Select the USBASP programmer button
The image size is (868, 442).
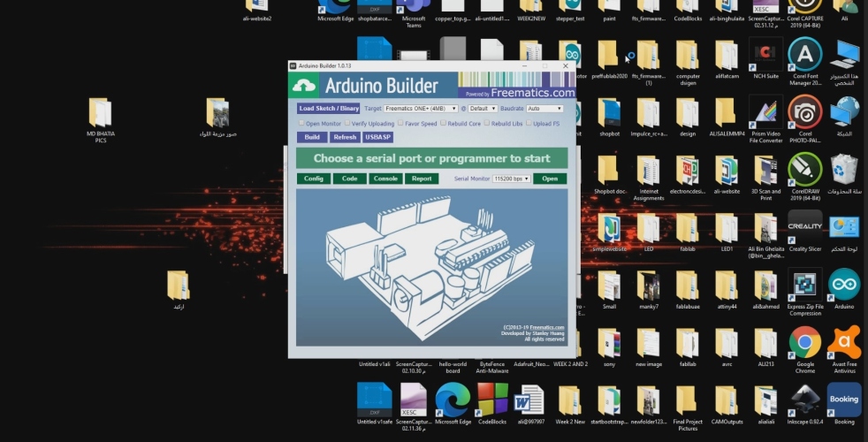(x=377, y=137)
